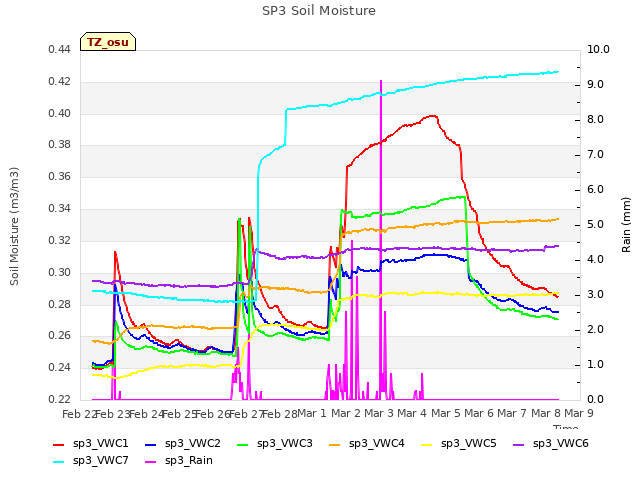
Task: Click the blue sp3_VWC2 legend swatch
Action: [x=151, y=444]
